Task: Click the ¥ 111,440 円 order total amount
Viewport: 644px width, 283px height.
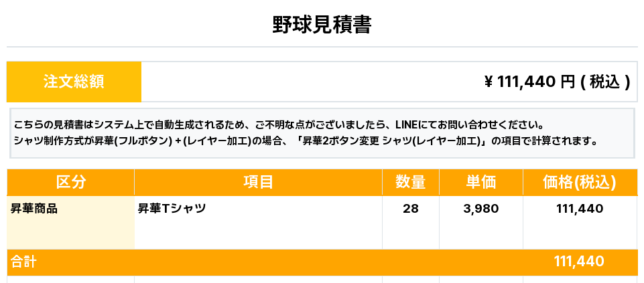Action: 529,82
